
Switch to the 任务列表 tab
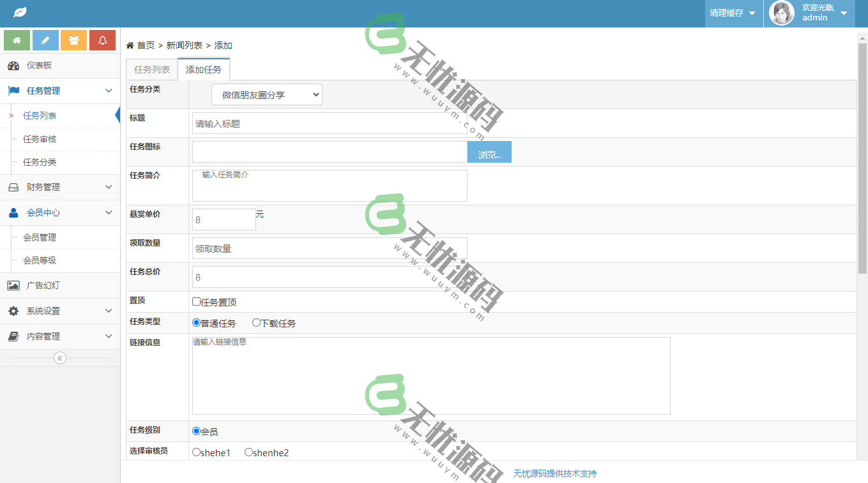151,69
